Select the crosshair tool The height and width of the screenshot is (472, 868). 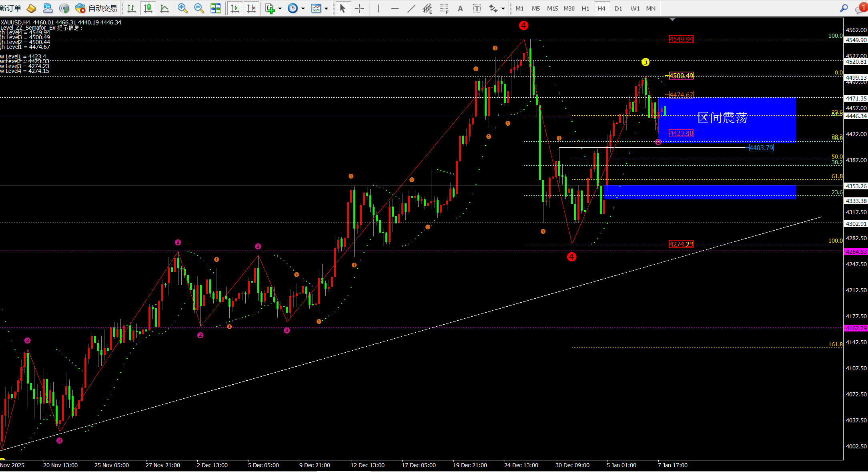pos(359,8)
